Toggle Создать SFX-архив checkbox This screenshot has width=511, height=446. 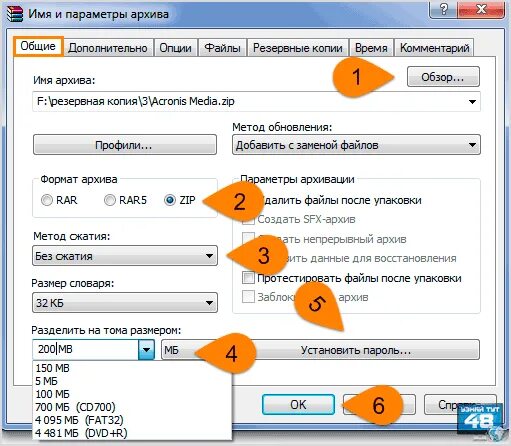248,219
